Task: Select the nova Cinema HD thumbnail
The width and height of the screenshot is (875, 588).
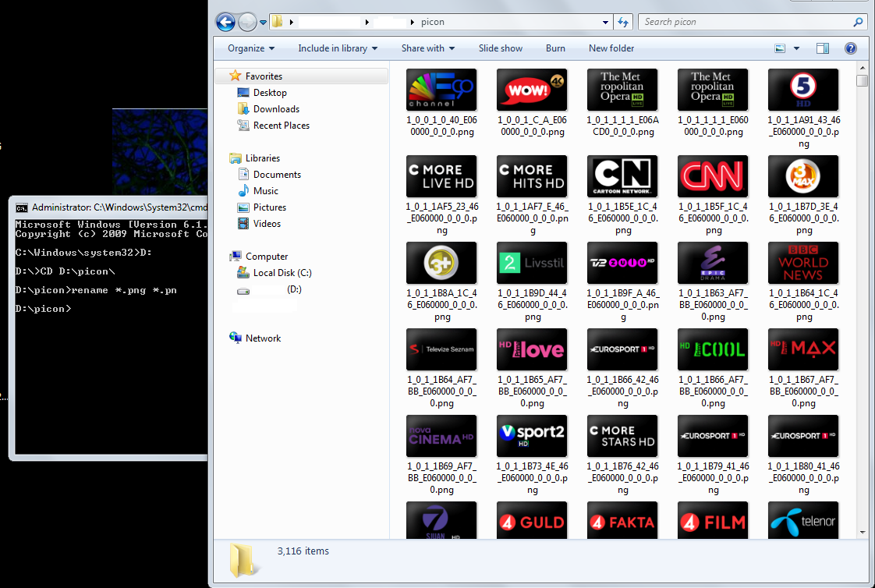Action: point(441,436)
